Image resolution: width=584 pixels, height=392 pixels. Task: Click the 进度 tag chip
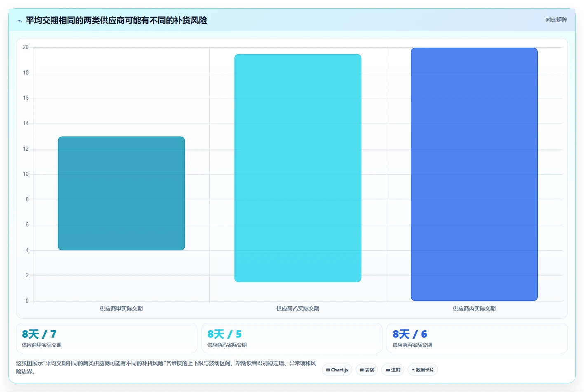click(x=393, y=370)
